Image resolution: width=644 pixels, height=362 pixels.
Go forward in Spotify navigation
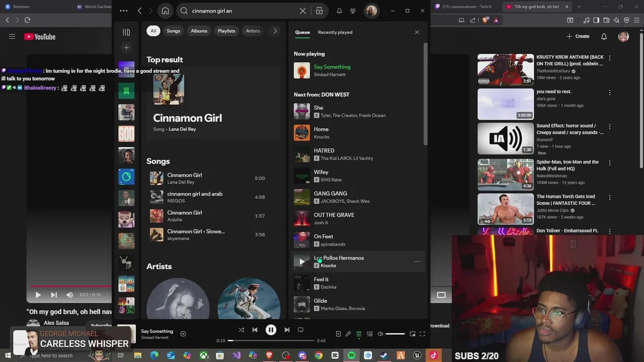(x=151, y=11)
